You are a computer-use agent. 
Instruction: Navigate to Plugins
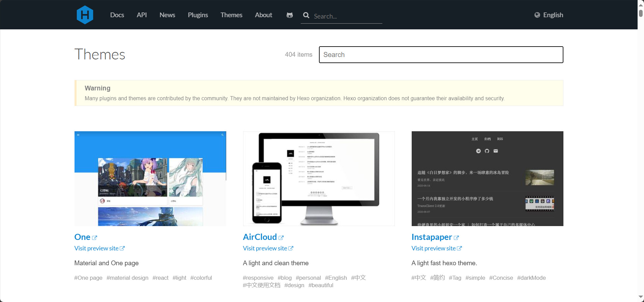(x=198, y=15)
